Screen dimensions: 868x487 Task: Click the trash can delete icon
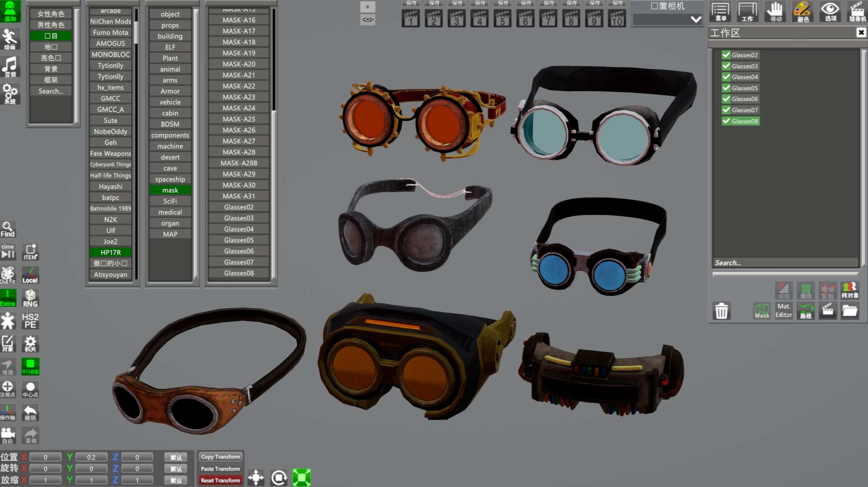[721, 311]
